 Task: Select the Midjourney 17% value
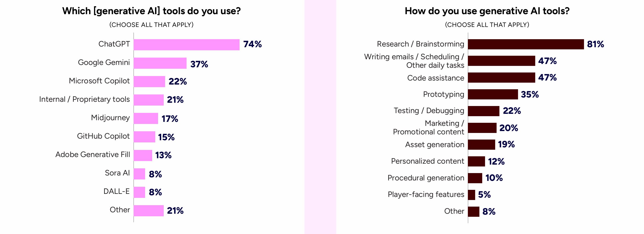point(170,119)
